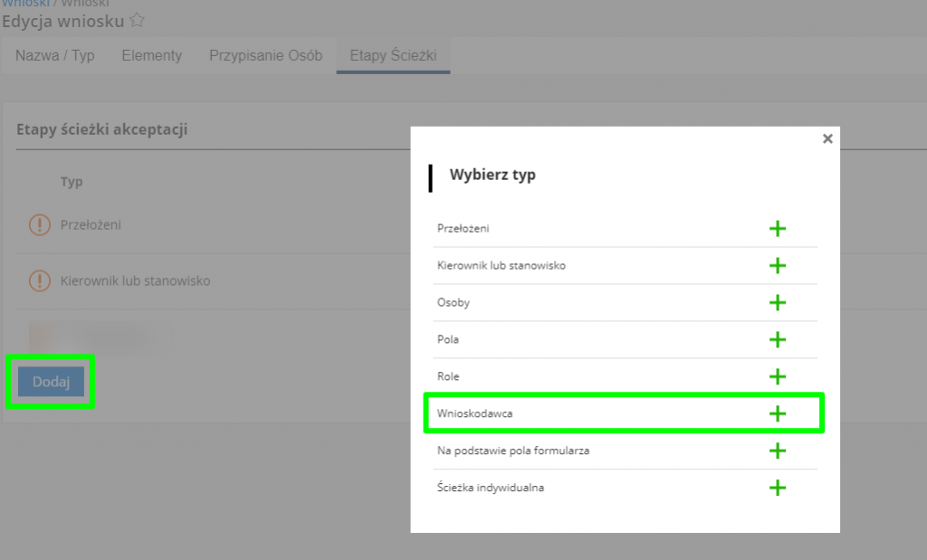The image size is (927, 560).
Task: Click Przełożeni stage in acceptance path table
Action: [91, 225]
